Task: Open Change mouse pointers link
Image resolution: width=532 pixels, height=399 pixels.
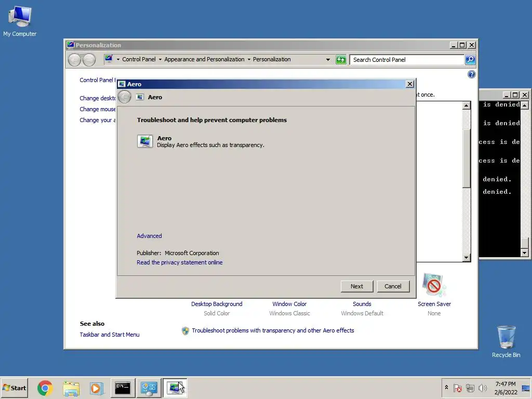Action: coord(97,109)
